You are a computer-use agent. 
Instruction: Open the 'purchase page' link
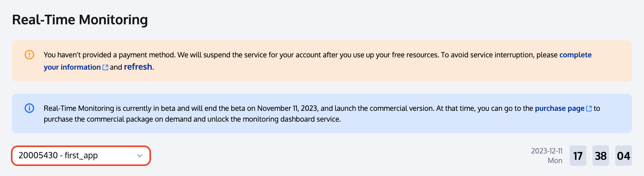(559, 108)
